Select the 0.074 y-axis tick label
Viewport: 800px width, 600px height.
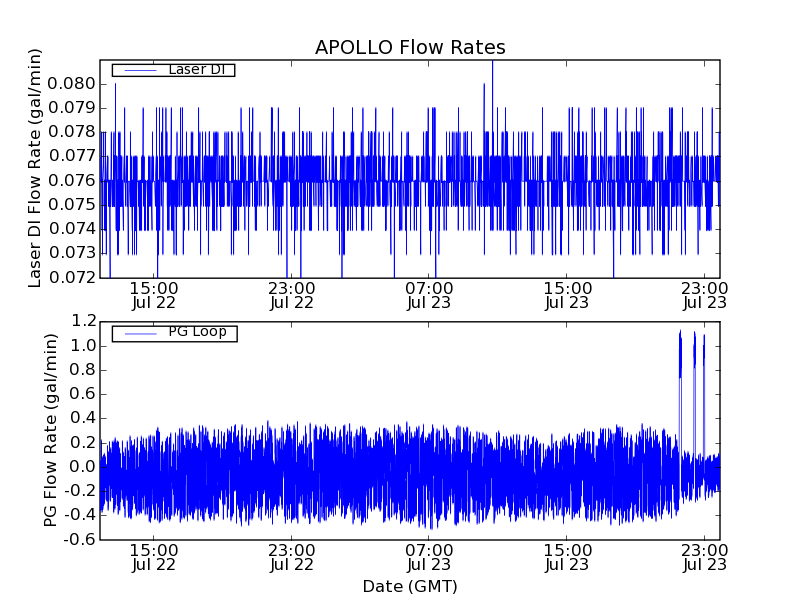click(x=72, y=229)
